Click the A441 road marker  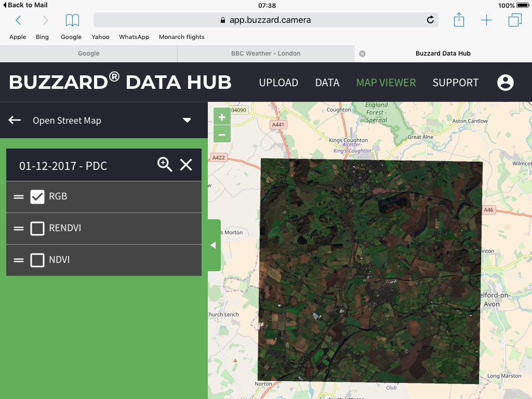[x=278, y=125]
